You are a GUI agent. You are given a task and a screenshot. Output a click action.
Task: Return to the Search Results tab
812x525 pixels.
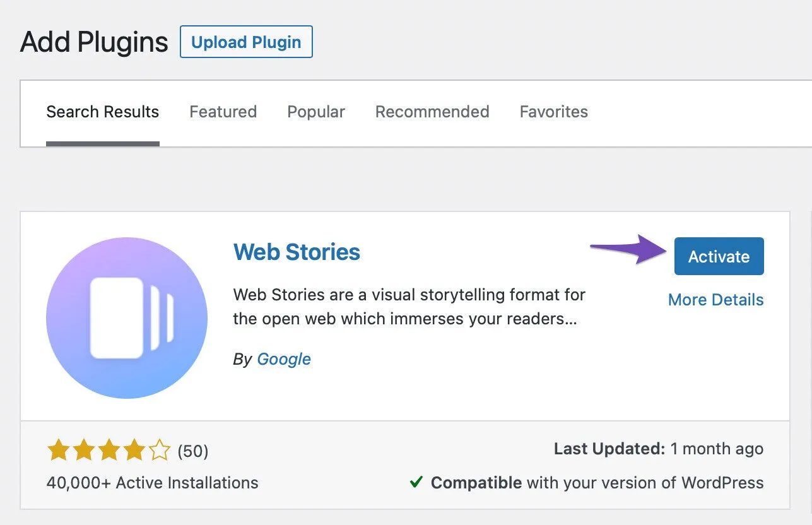click(102, 112)
